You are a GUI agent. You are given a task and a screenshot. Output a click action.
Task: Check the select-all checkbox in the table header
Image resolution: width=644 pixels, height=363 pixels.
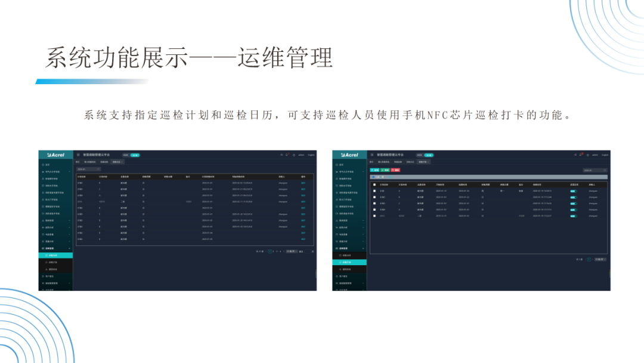click(374, 184)
